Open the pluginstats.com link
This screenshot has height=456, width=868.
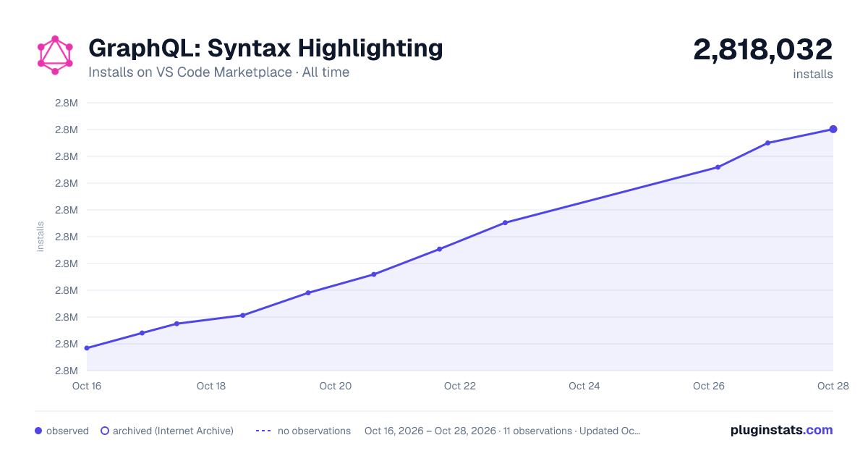(782, 430)
